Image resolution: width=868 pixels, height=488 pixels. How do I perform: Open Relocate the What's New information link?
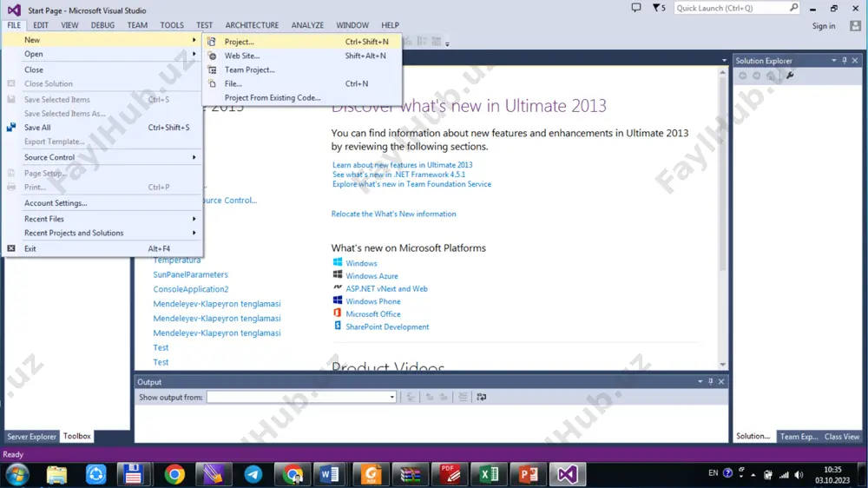[x=393, y=214]
